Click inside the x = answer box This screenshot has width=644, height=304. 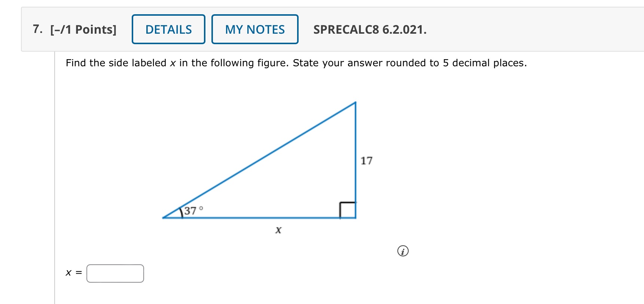coord(115,273)
